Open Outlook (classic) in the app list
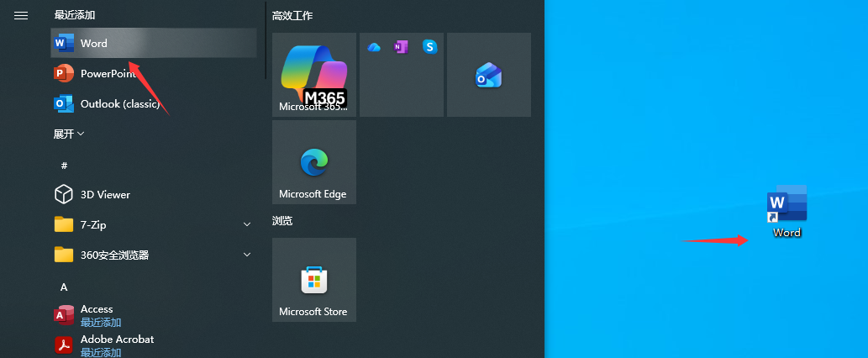Image resolution: width=868 pixels, height=358 pixels. [118, 104]
